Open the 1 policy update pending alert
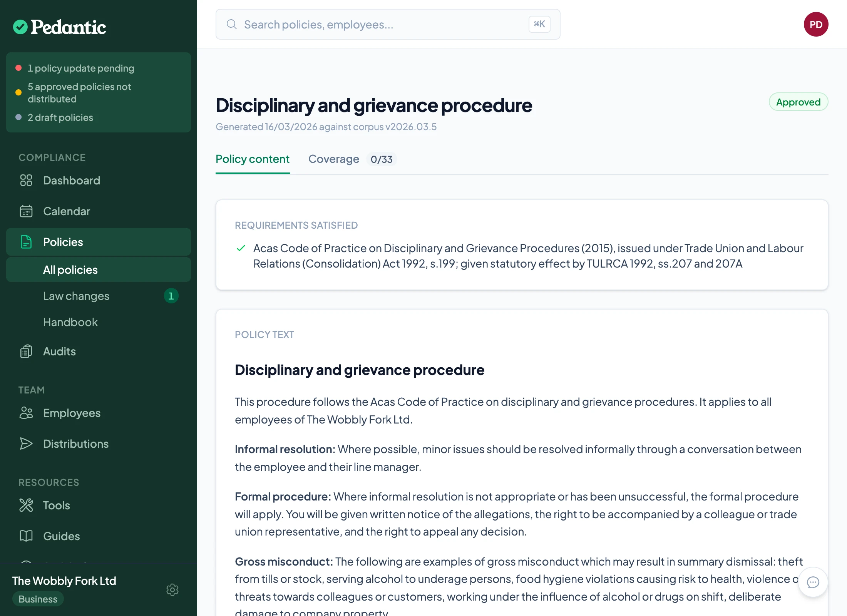This screenshot has height=616, width=847. tap(81, 68)
